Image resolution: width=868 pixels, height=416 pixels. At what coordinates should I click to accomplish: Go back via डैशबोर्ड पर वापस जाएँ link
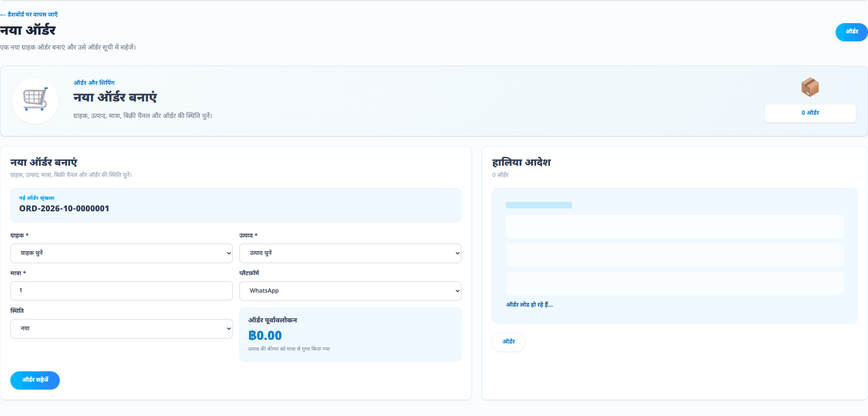coord(29,14)
